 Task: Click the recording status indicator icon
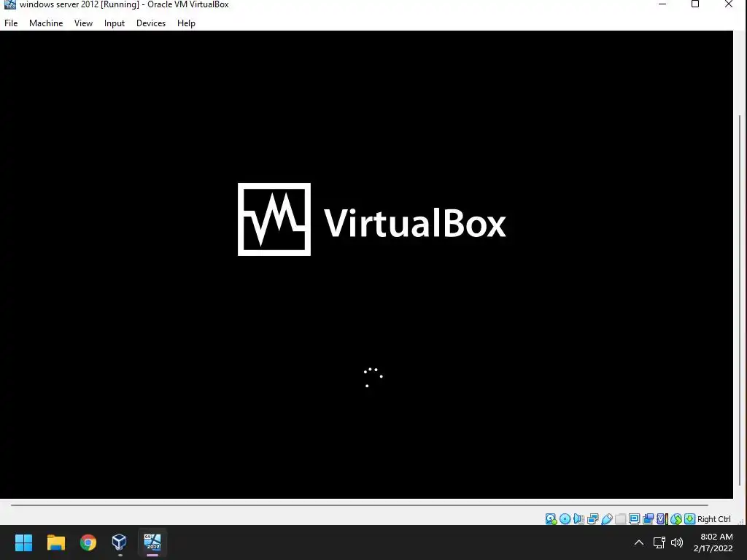[648, 519]
